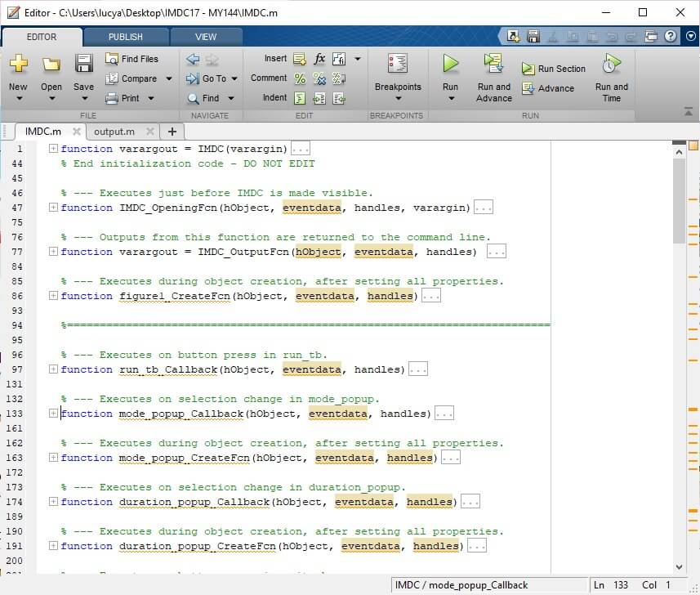This screenshot has width=700, height=595.
Task: Click the fx insert function icon
Action: [319, 59]
